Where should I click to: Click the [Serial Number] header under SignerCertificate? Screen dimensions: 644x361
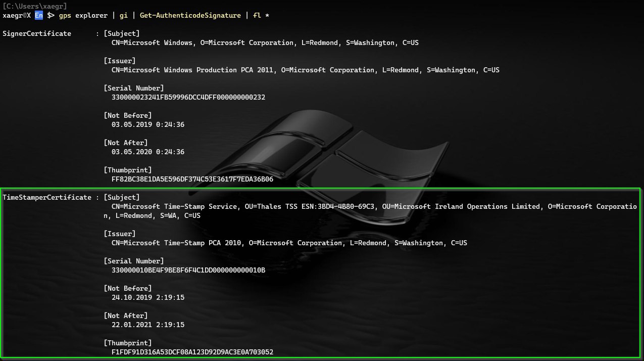click(134, 88)
